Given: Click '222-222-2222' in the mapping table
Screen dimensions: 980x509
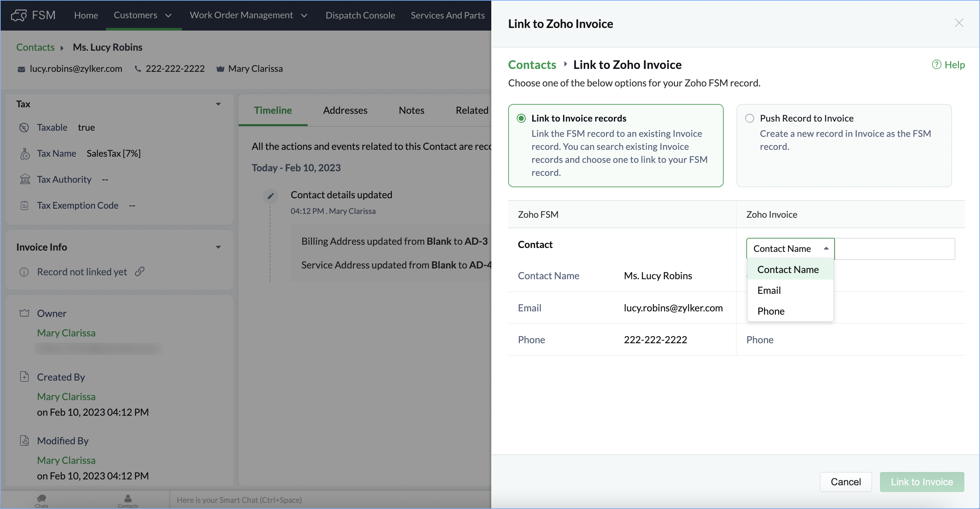Looking at the screenshot, I should (655, 340).
